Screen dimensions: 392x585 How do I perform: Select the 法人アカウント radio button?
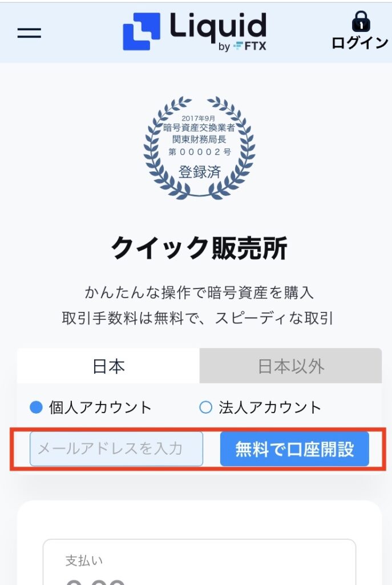205,407
